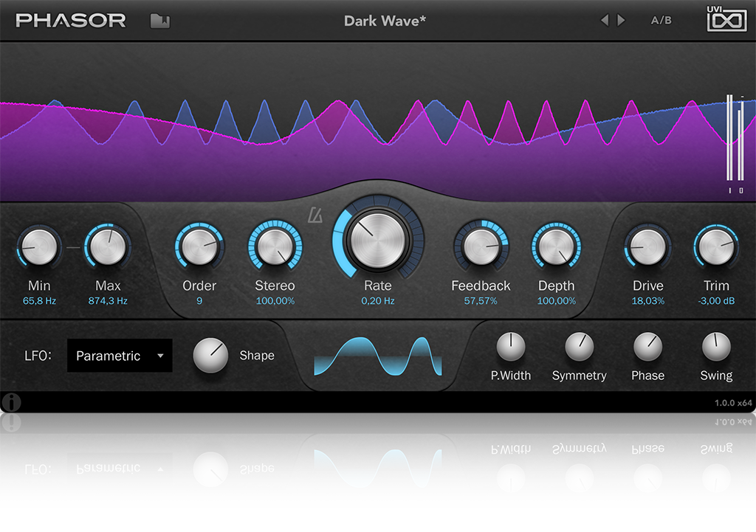Click the version text 1.0.0 x64

coord(733,403)
